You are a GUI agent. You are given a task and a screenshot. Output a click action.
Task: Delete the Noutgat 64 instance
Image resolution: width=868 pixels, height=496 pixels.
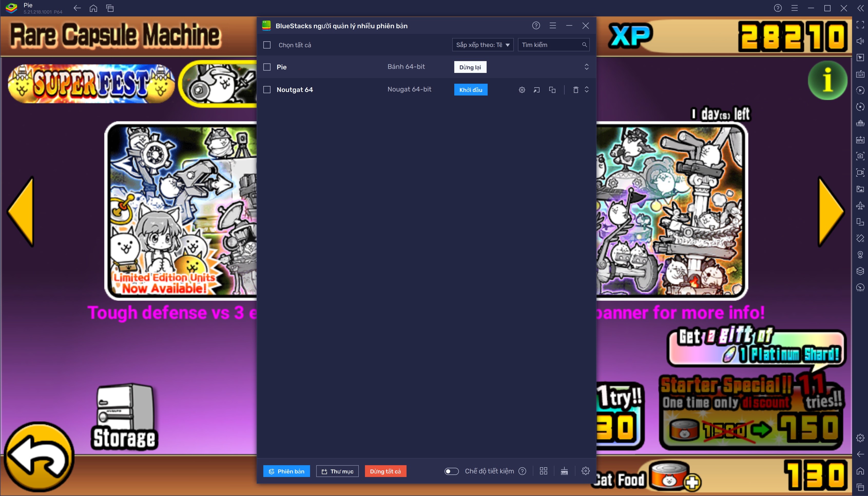[x=575, y=90]
